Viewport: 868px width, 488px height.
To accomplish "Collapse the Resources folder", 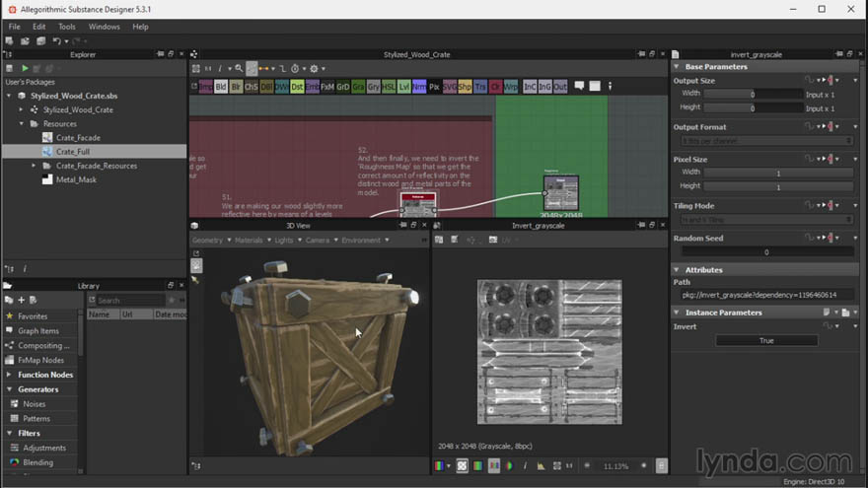I will pos(21,123).
